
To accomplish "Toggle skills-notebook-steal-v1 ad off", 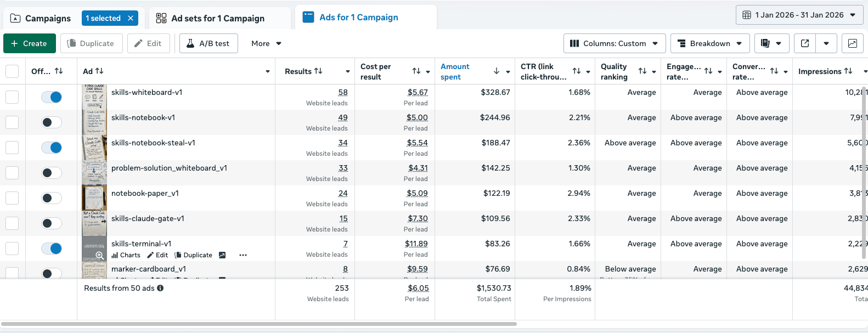I will click(x=52, y=148).
